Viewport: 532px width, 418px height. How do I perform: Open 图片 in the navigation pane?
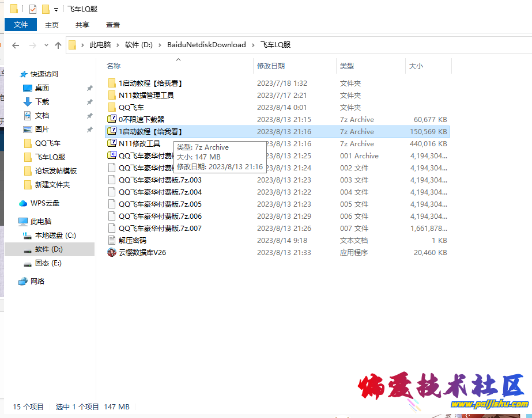click(42, 129)
